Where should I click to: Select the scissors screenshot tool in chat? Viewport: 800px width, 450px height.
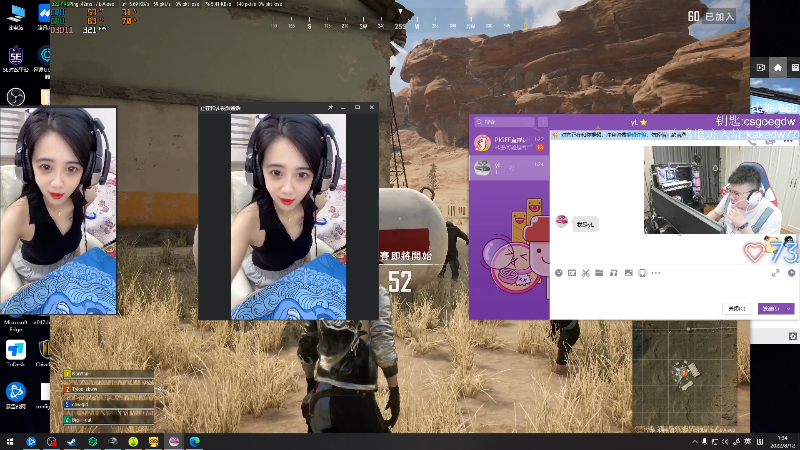tap(586, 273)
